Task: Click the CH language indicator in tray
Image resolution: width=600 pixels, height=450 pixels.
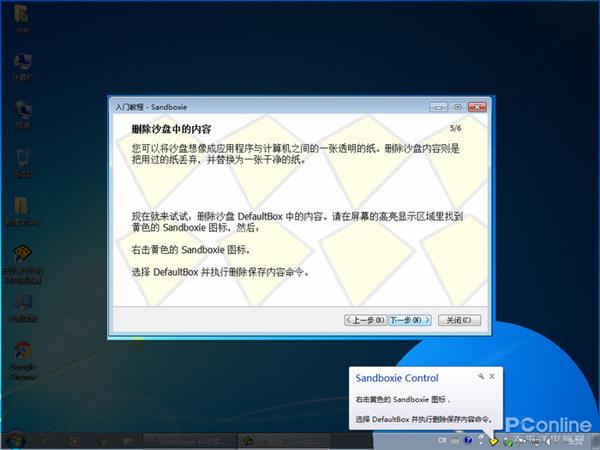Action: click(442, 440)
